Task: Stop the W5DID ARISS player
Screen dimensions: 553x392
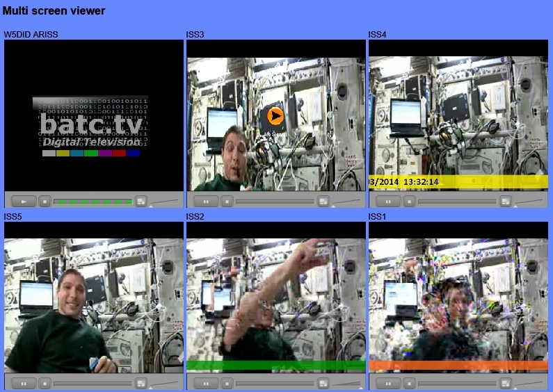Action: click(x=45, y=201)
